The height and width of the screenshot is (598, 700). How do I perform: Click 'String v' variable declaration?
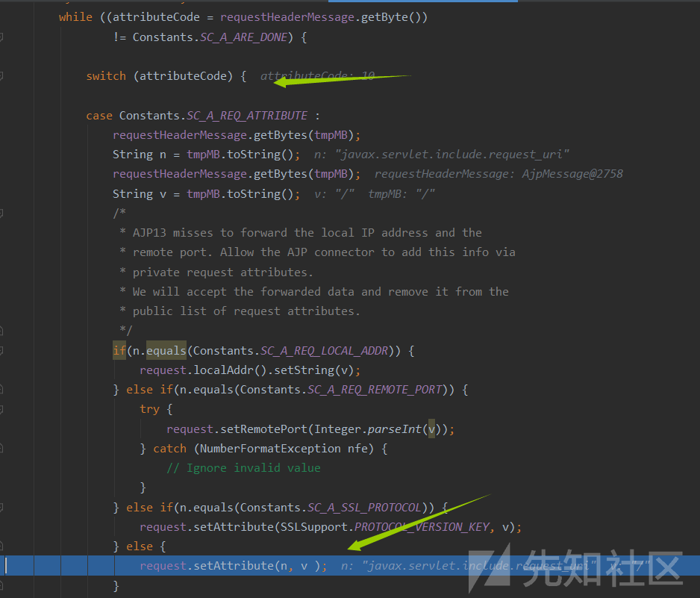tap(140, 194)
